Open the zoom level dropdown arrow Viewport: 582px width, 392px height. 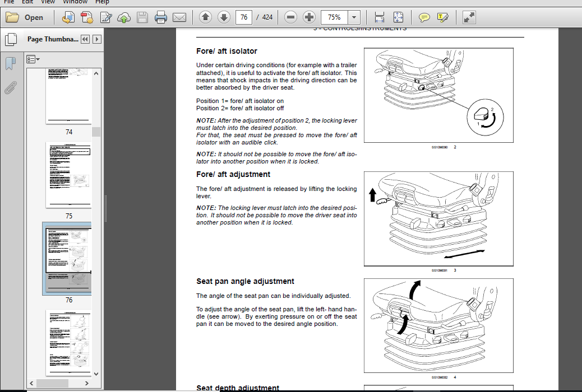pos(354,17)
